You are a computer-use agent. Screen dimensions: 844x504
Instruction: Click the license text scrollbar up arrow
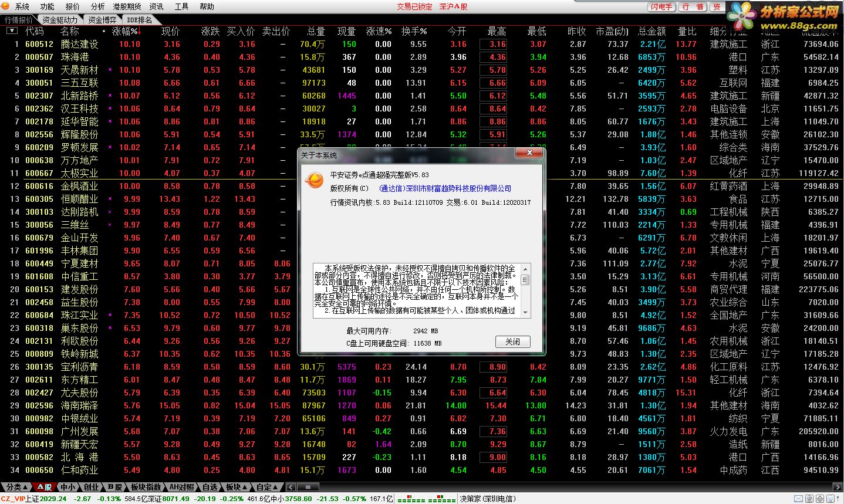525,268
